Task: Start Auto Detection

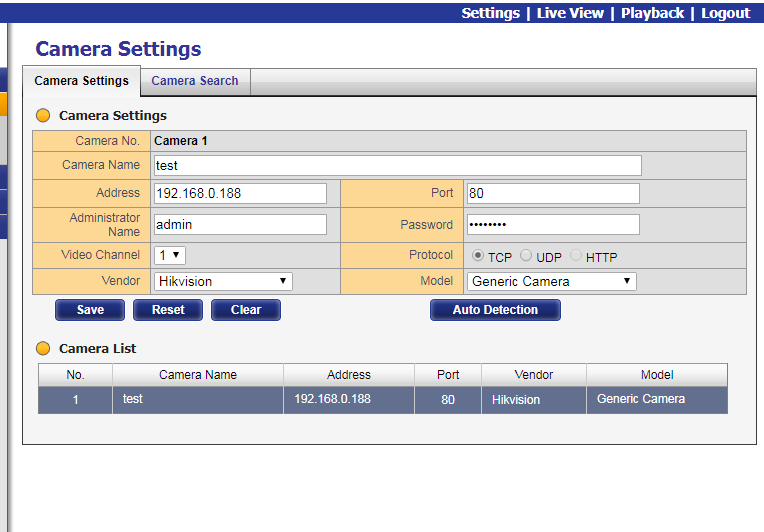Action: [x=495, y=310]
